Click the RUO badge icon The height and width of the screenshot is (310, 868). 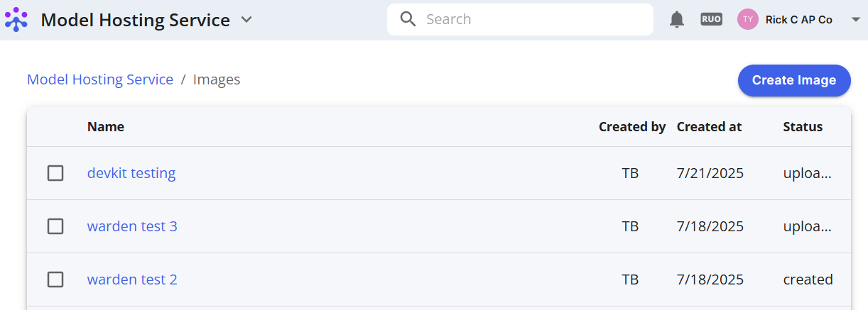(x=711, y=19)
